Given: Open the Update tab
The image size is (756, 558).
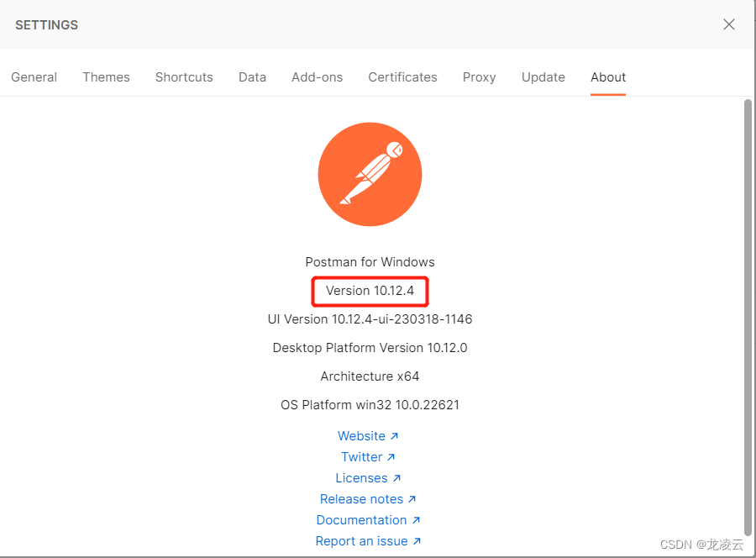Looking at the screenshot, I should (x=543, y=77).
